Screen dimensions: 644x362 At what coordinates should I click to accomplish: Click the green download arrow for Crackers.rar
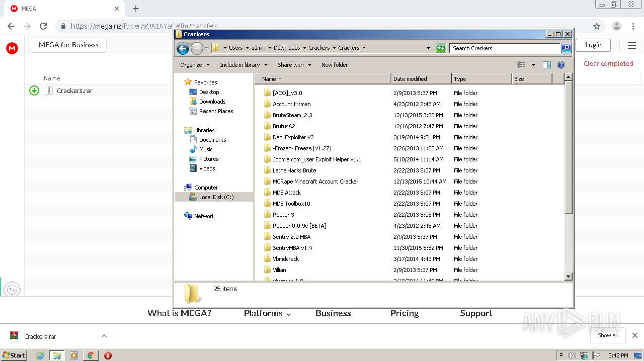(34, 90)
